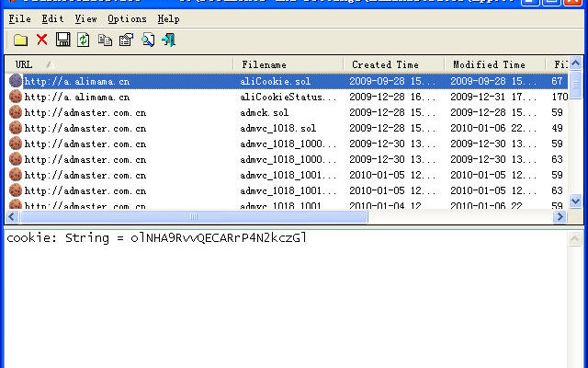This screenshot has height=368, width=588.
Task: Click the list's scroll down arrow
Action: tap(576, 201)
